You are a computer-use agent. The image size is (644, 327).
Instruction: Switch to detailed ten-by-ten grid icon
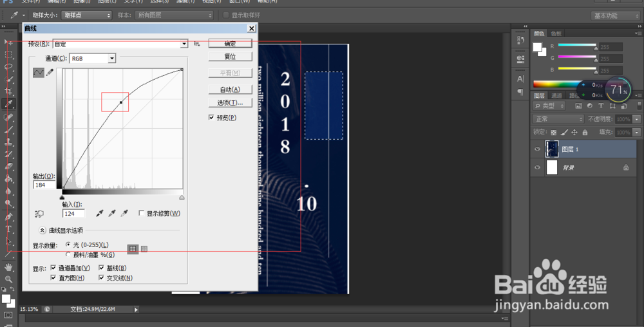pos(144,248)
